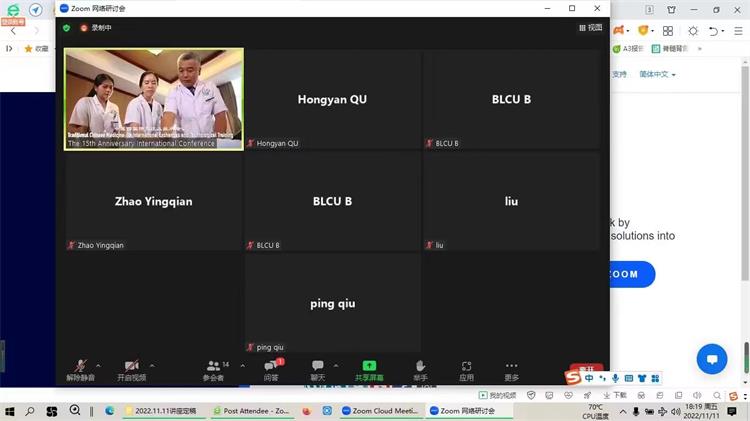Viewport: 750px width, 421px height.
Task: Click the Sogou microphone voice input
Action: 615,378
